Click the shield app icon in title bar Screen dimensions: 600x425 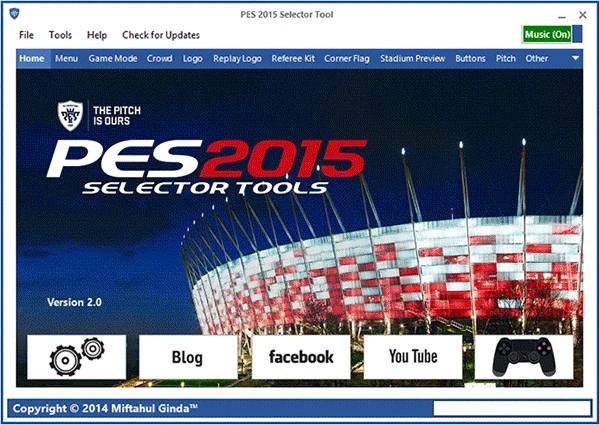pyautogui.click(x=14, y=14)
